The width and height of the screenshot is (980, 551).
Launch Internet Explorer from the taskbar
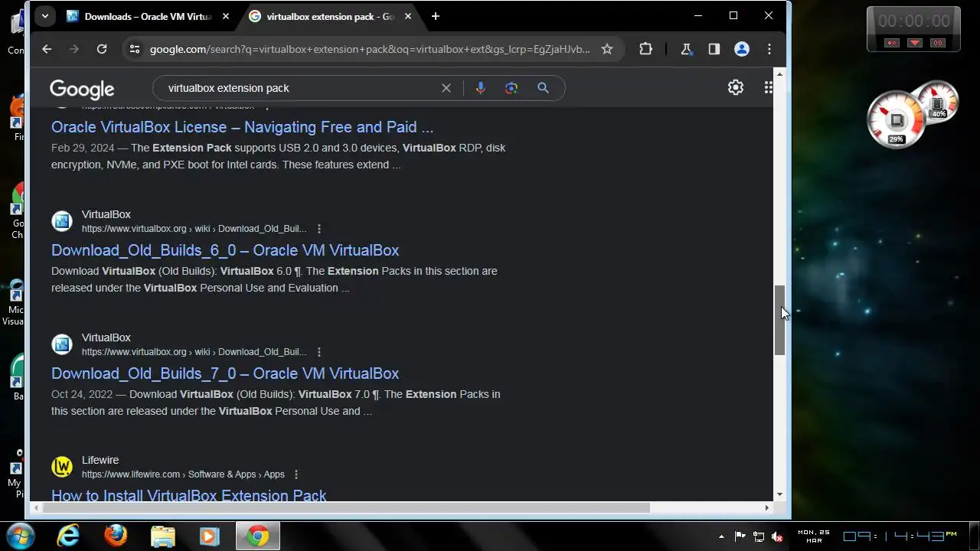(68, 536)
